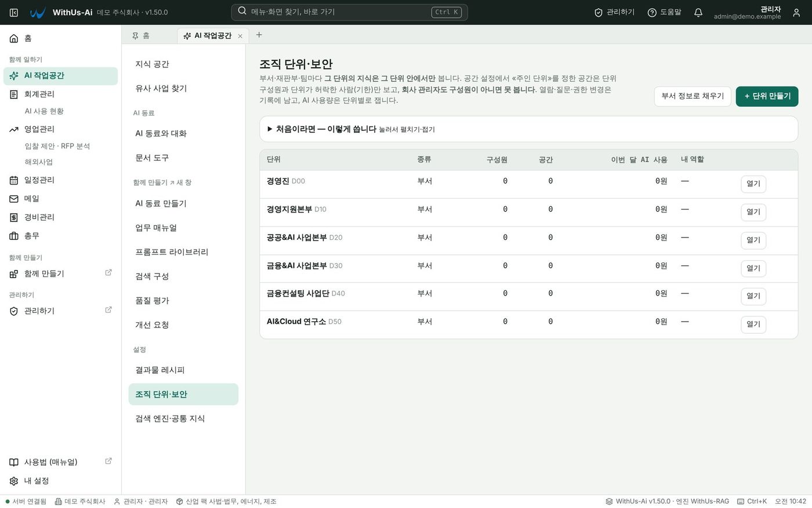Select AI 동료와 대화 in submenu
This screenshot has height=508, width=812.
[183, 134]
